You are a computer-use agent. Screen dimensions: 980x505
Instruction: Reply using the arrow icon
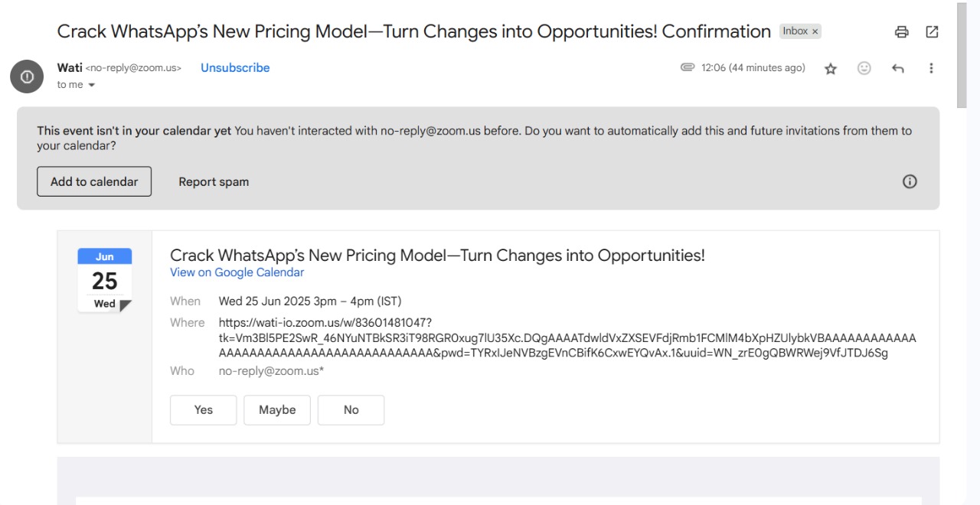898,68
